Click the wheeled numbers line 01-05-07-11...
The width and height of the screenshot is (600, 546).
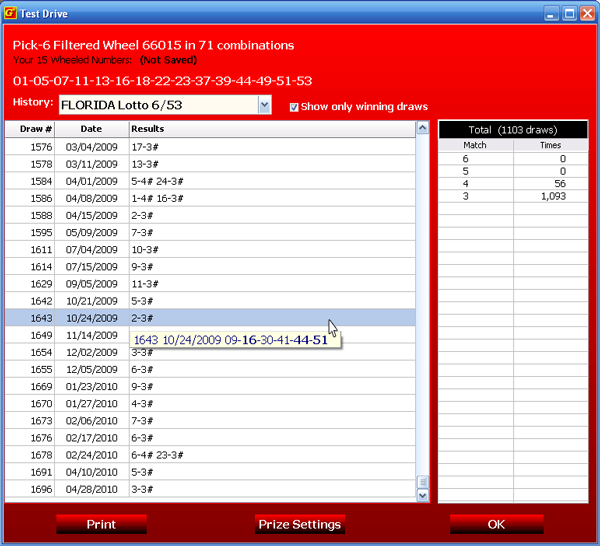[x=162, y=81]
